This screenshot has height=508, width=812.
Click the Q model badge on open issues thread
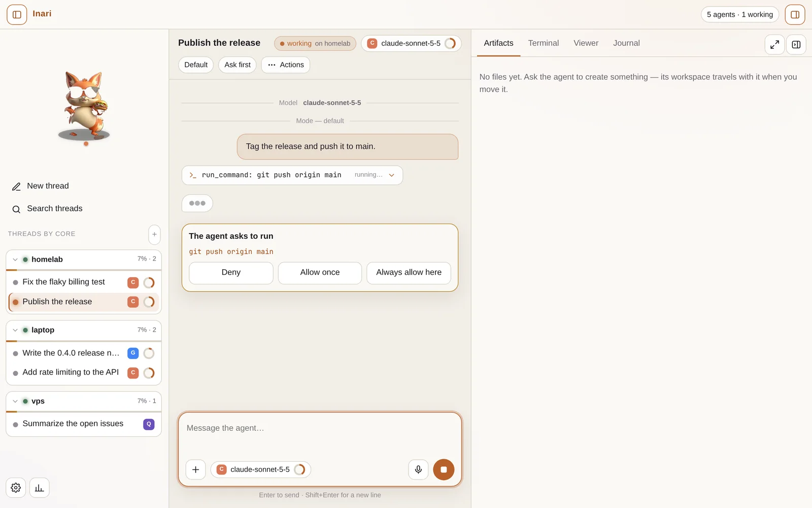[149, 424]
